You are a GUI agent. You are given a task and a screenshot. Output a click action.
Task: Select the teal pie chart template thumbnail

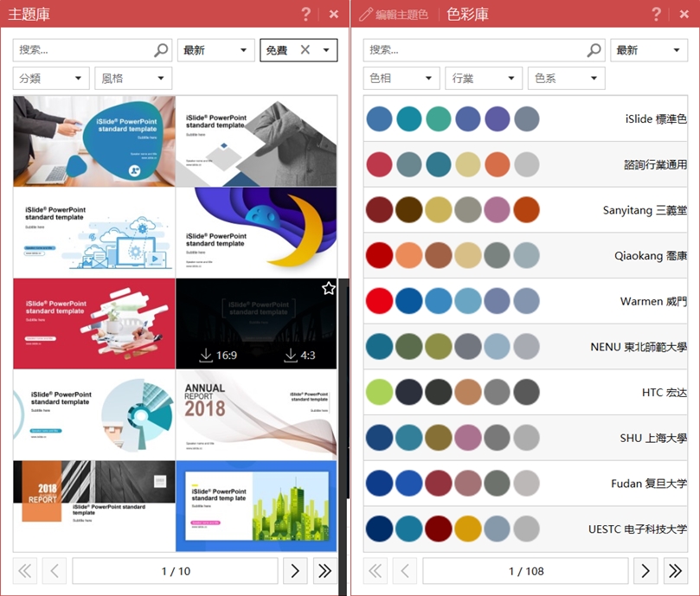pyautogui.click(x=94, y=414)
